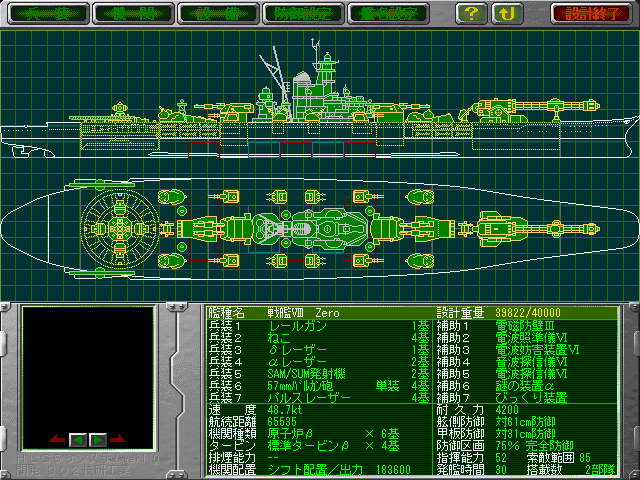Select auxiliary row 補助5 電波探信儀Ⅵ
The width and height of the screenshot is (640, 480).
coord(527,373)
